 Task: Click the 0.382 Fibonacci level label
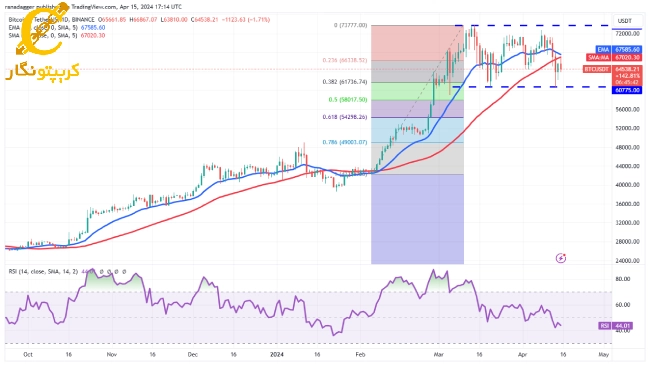coord(345,82)
